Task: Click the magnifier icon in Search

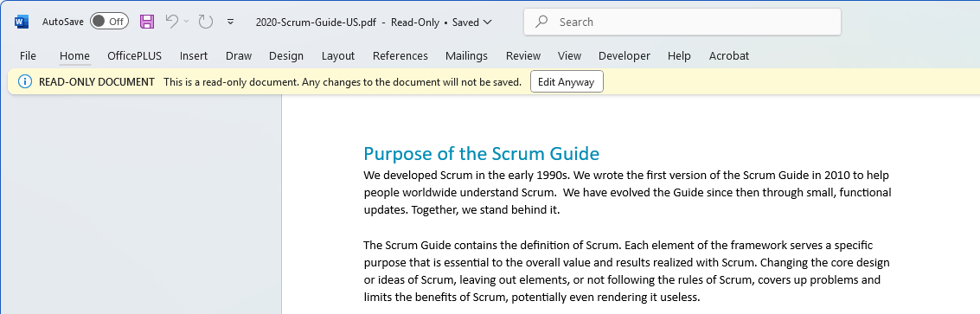Action: pos(541,22)
